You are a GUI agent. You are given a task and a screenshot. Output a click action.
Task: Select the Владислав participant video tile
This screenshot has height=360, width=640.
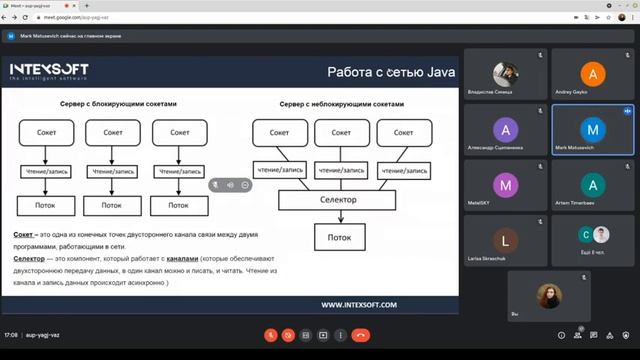coord(505,74)
